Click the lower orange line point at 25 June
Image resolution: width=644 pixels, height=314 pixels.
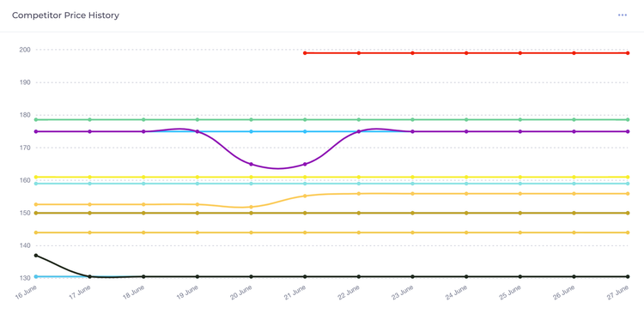tap(520, 232)
